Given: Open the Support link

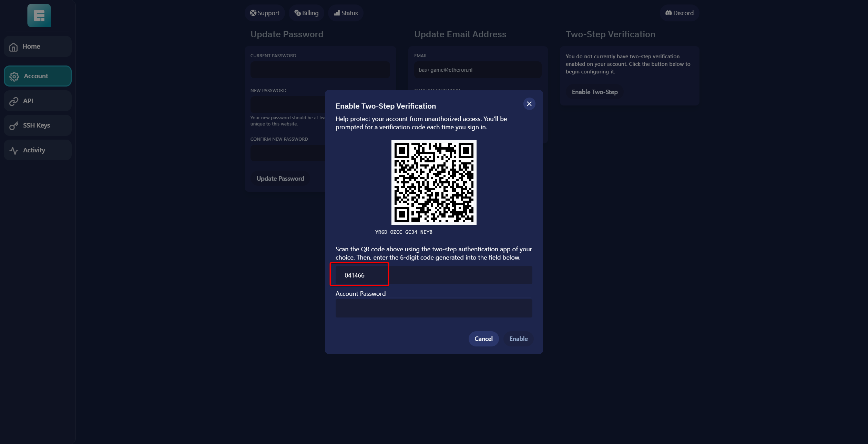Looking at the screenshot, I should [x=265, y=13].
